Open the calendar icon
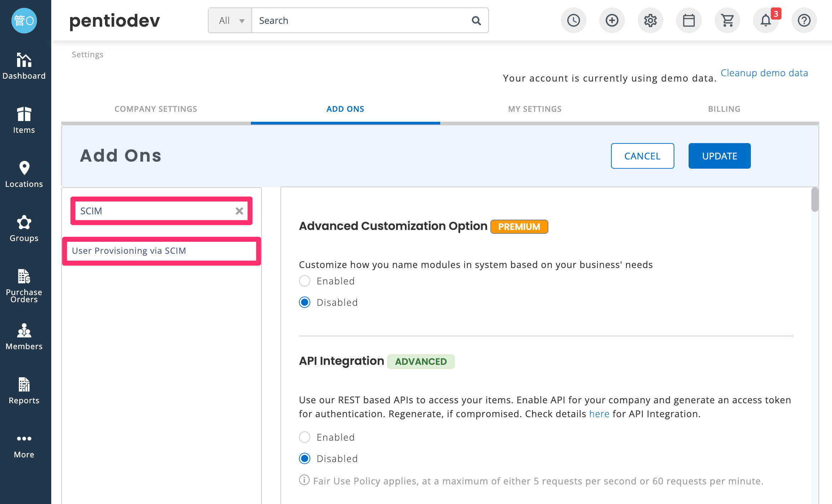The width and height of the screenshot is (832, 504). point(689,20)
